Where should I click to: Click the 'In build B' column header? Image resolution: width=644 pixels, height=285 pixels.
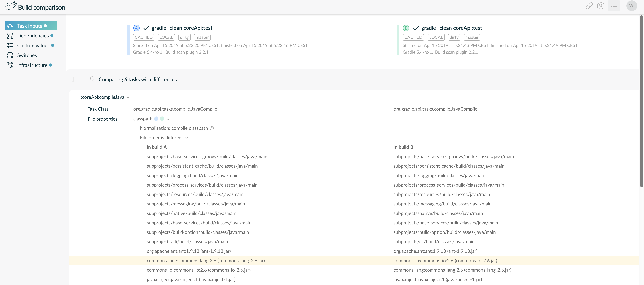pos(403,147)
